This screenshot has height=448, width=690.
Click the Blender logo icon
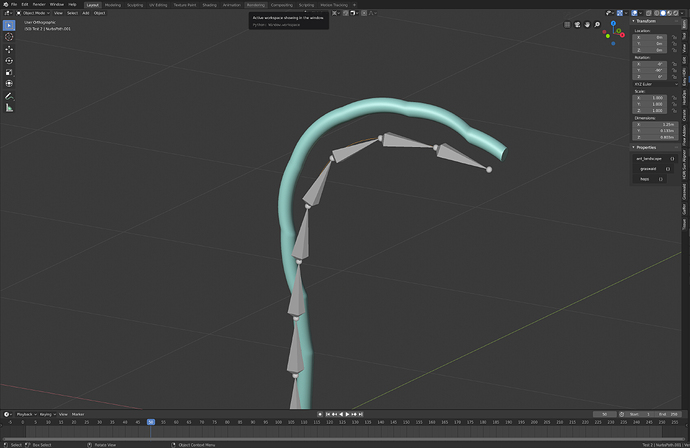coord(5,4)
